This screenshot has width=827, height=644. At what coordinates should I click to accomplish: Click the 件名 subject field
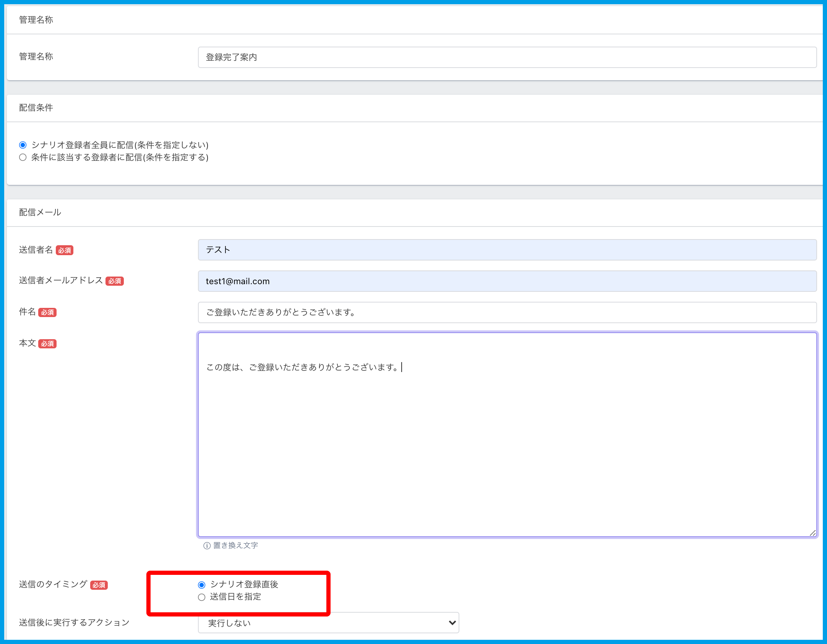(507, 312)
